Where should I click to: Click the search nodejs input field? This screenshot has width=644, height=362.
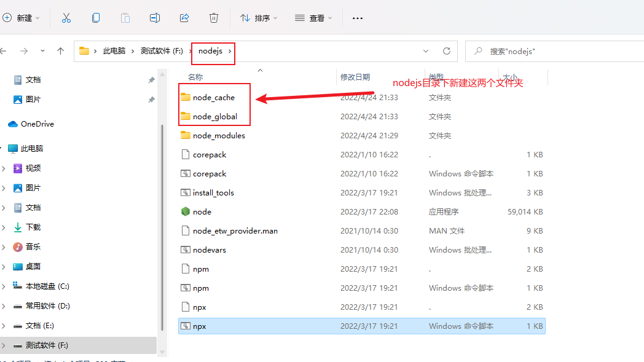pyautogui.click(x=554, y=52)
